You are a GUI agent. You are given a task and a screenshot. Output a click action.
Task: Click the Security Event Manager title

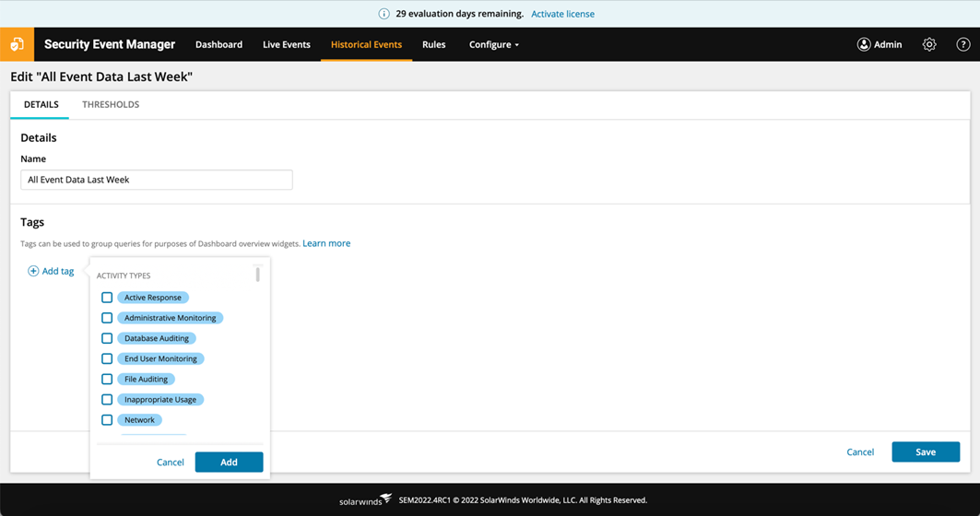click(x=110, y=44)
